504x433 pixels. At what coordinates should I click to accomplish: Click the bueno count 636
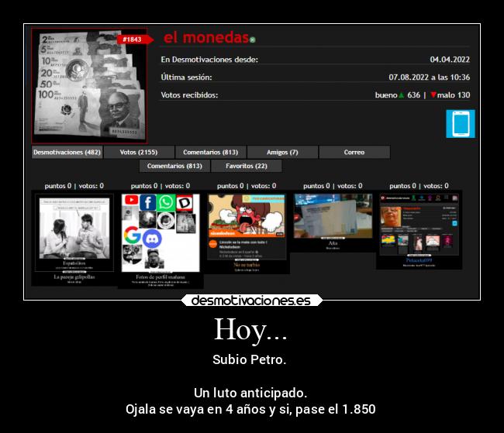tap(414, 95)
